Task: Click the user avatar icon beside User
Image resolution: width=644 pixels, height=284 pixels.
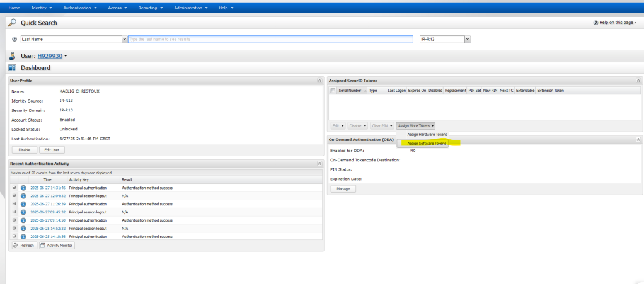Action: tap(12, 56)
